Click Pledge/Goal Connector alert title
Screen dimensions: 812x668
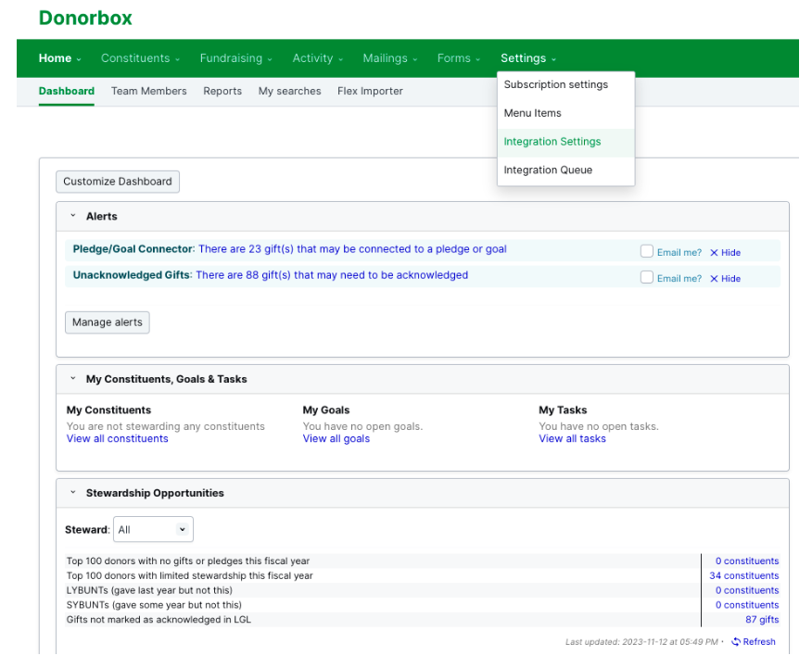click(133, 249)
